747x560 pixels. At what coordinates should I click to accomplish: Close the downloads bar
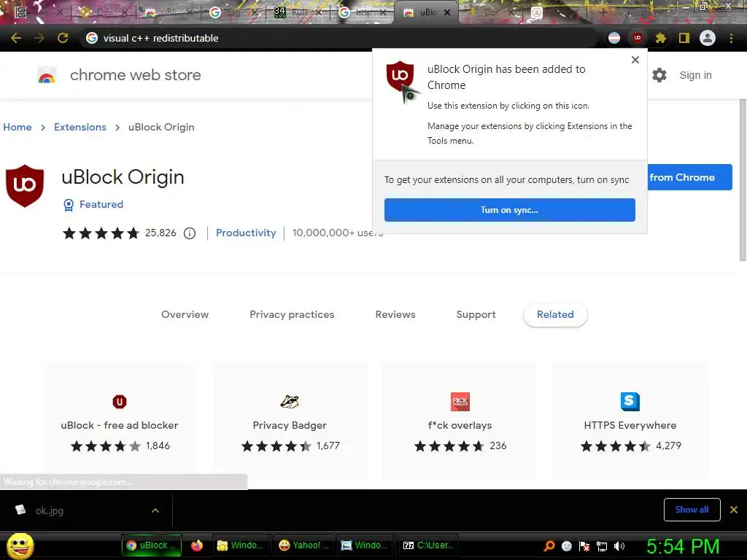tap(734, 510)
